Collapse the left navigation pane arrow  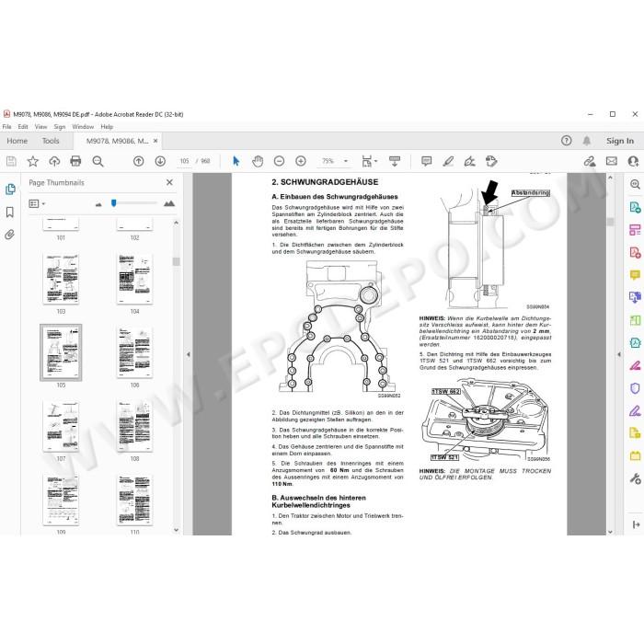point(189,354)
